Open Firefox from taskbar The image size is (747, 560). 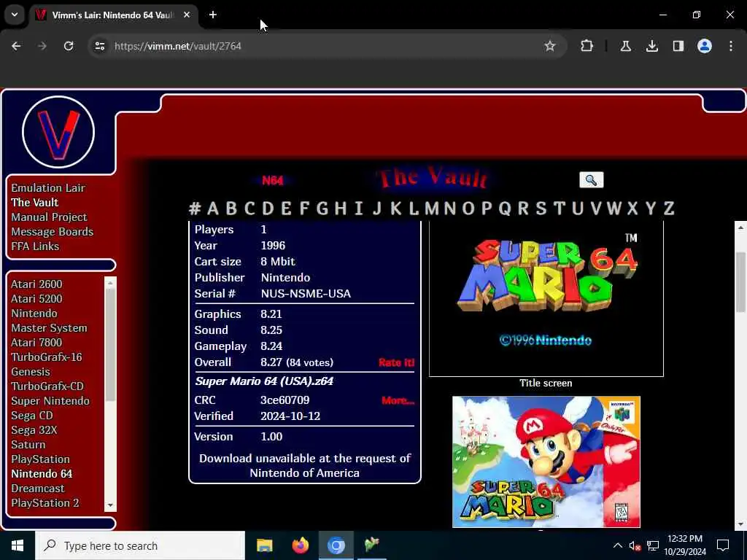tap(300, 545)
